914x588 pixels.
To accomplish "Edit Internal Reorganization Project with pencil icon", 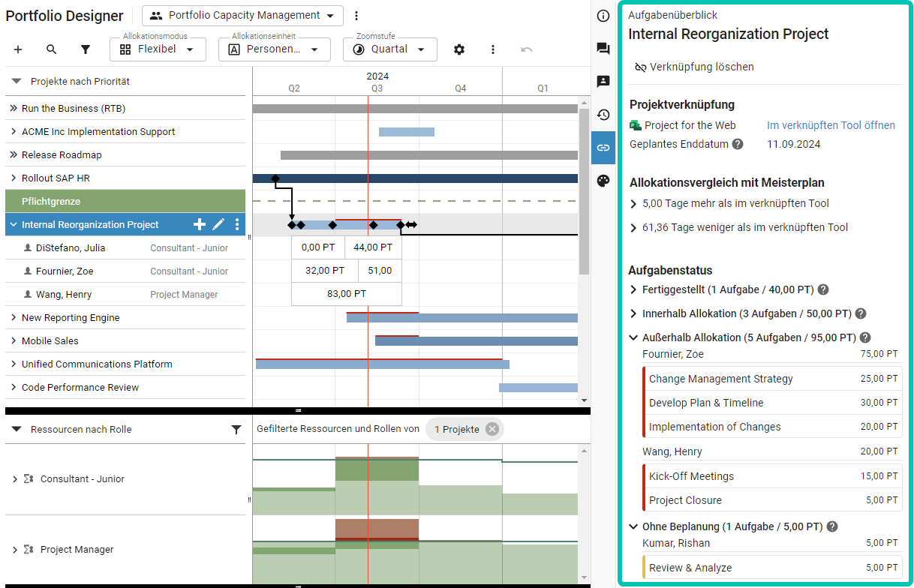I will (x=218, y=224).
